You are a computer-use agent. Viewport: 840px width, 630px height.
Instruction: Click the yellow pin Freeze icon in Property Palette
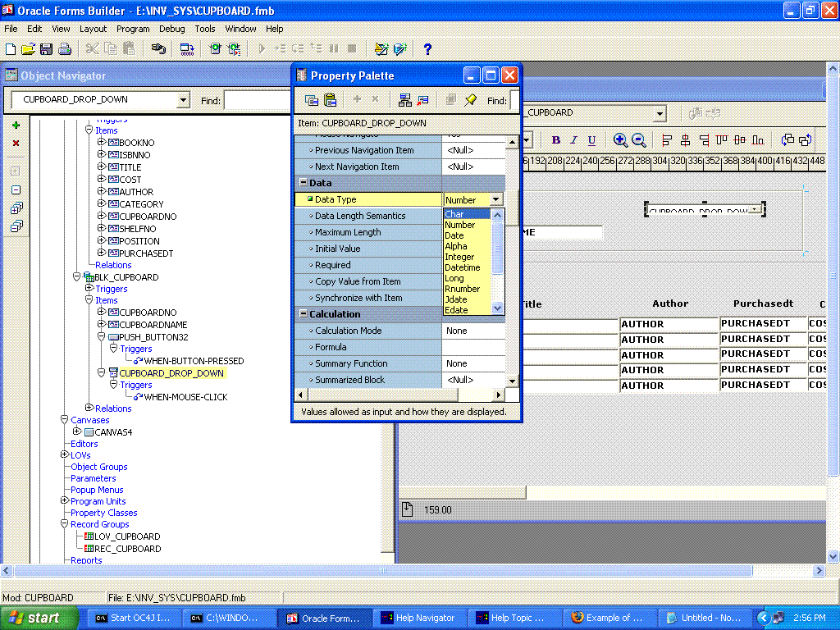click(470, 99)
